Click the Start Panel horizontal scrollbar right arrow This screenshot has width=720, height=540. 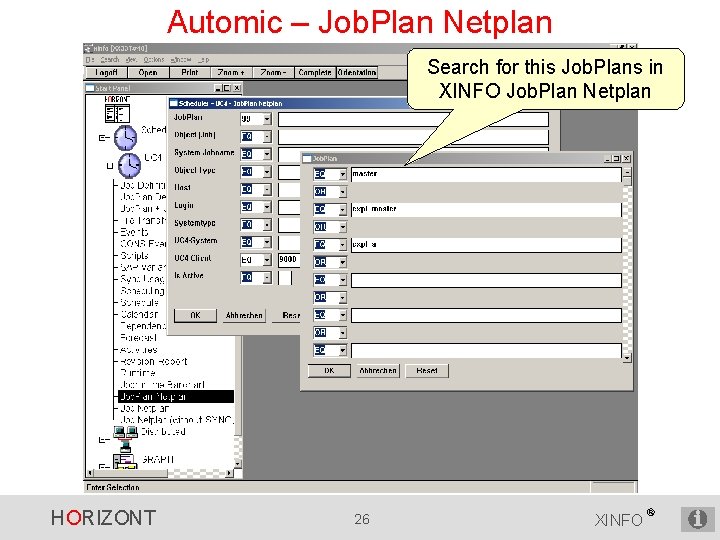(229, 472)
